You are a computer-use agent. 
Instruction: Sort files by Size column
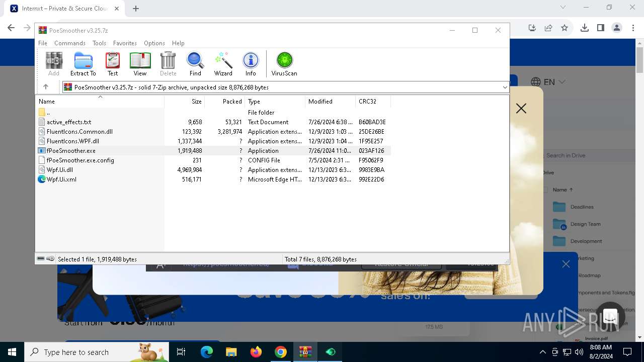pyautogui.click(x=185, y=102)
